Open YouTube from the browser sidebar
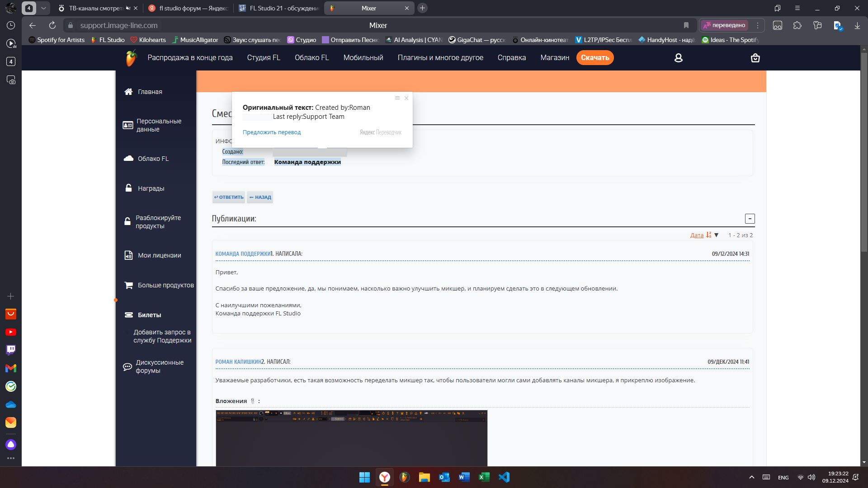 [x=11, y=332]
